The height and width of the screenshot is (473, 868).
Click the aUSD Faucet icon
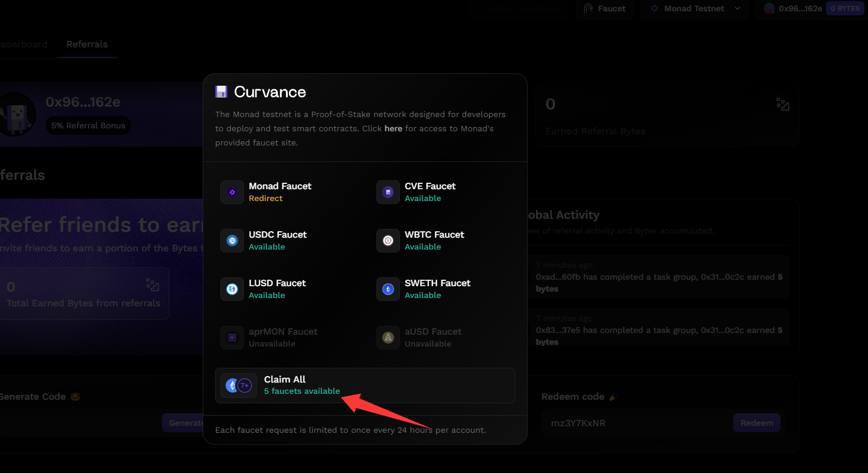pyautogui.click(x=388, y=338)
